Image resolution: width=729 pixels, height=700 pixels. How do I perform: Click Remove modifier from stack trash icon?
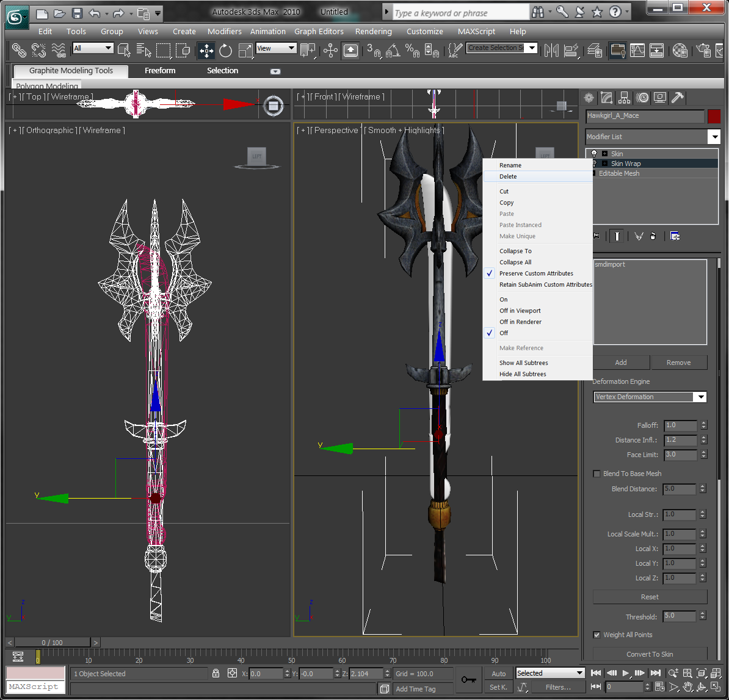[653, 236]
